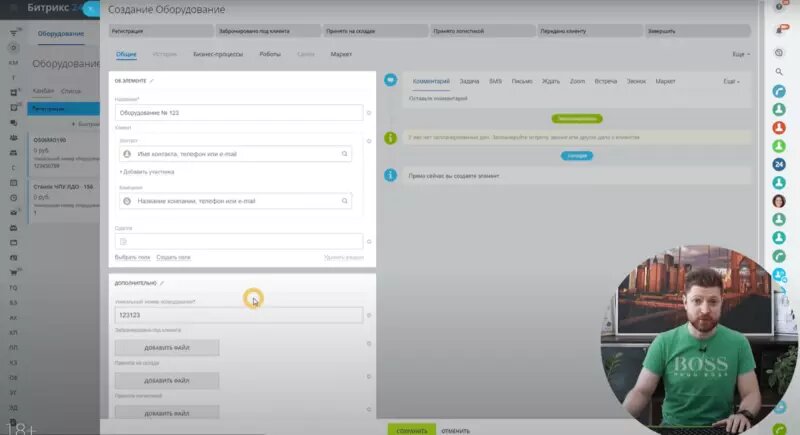The height and width of the screenshot is (435, 800).
Task: Open the chat bubbles item in left menu
Action: 14,123
